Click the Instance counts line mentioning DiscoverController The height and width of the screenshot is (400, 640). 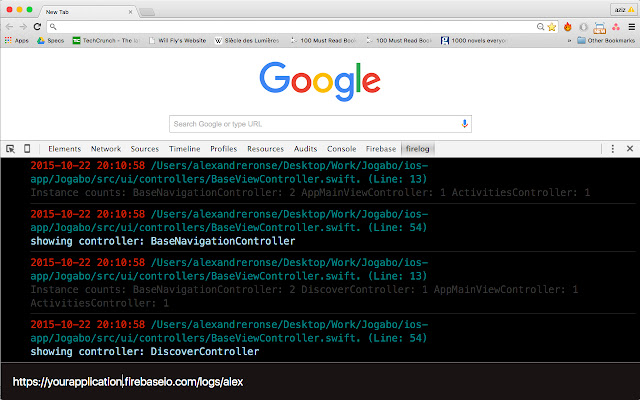304,296
